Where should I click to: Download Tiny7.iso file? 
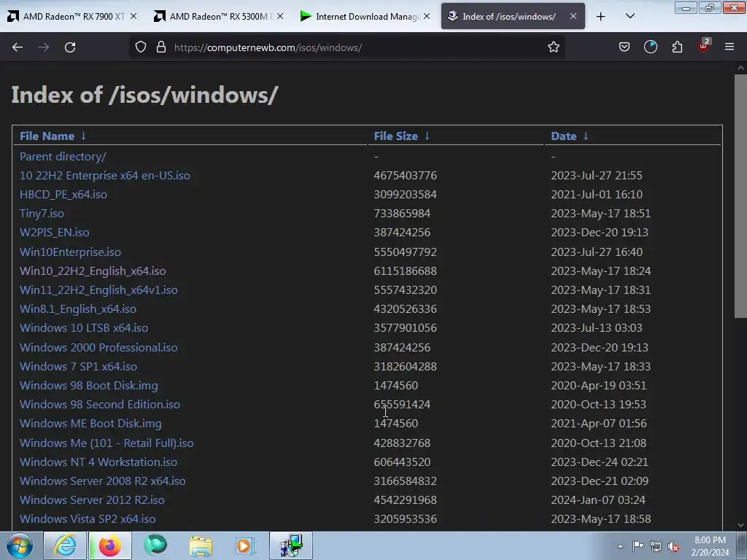tap(42, 214)
